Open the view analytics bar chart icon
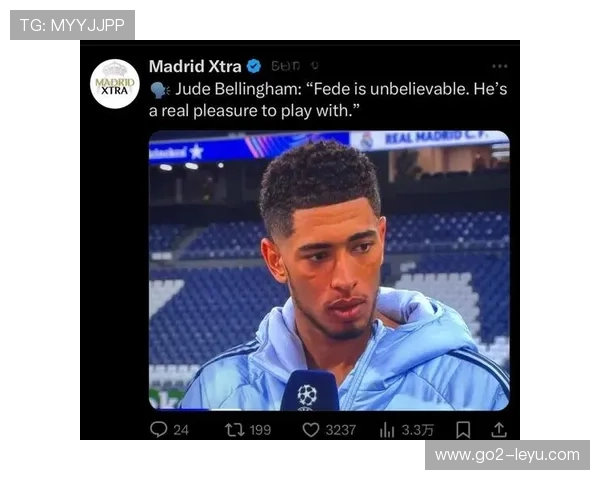Image resolution: width=600 pixels, height=480 pixels. click(387, 429)
